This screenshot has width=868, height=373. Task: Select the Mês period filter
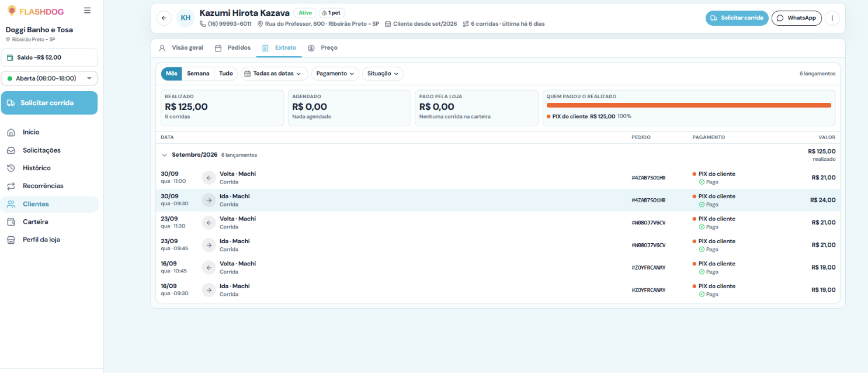[x=172, y=74]
